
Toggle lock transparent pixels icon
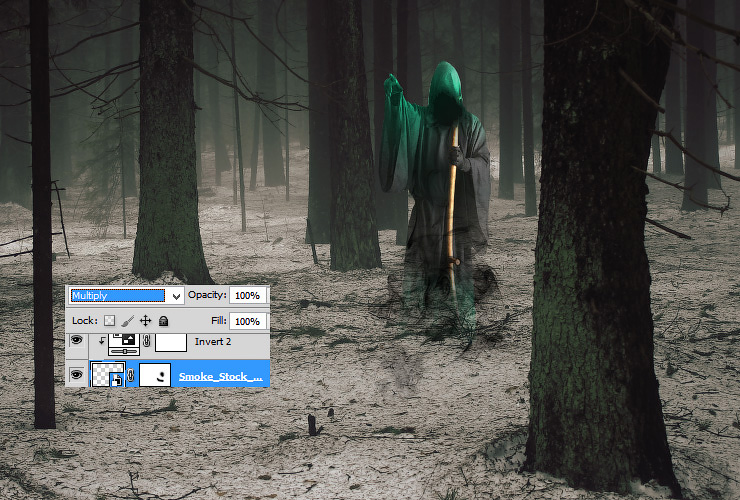(x=109, y=321)
